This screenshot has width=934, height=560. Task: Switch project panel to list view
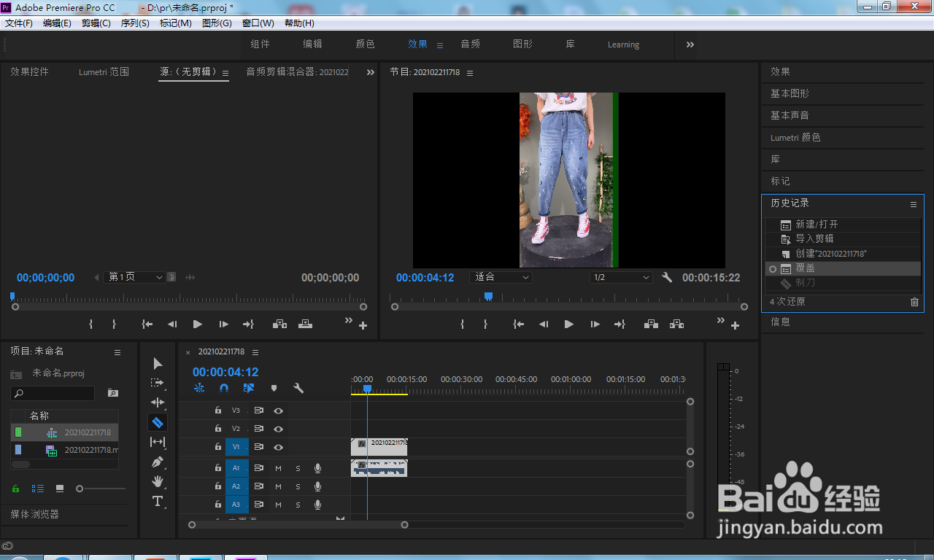pos(37,489)
